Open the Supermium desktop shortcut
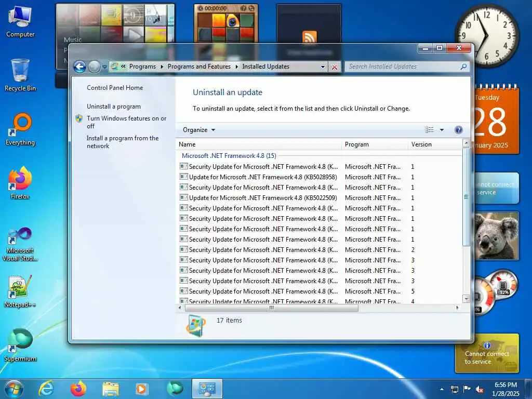Viewport: 532px width, 399px height. tap(20, 345)
